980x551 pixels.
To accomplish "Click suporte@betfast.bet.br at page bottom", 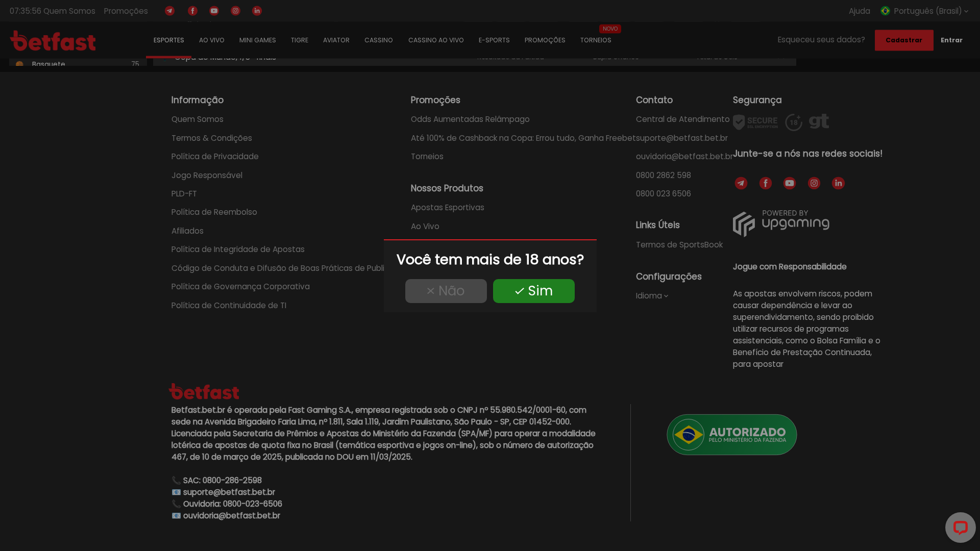I will pyautogui.click(x=229, y=492).
